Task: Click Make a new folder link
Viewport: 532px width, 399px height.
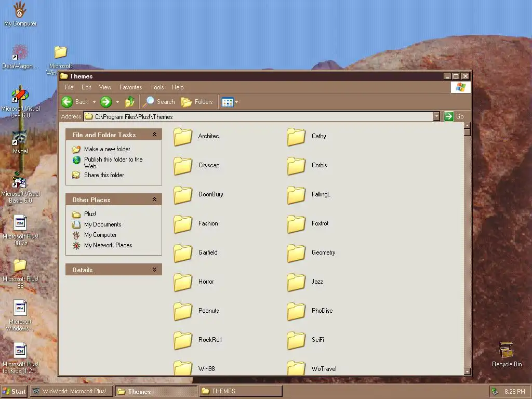Action: click(x=107, y=149)
